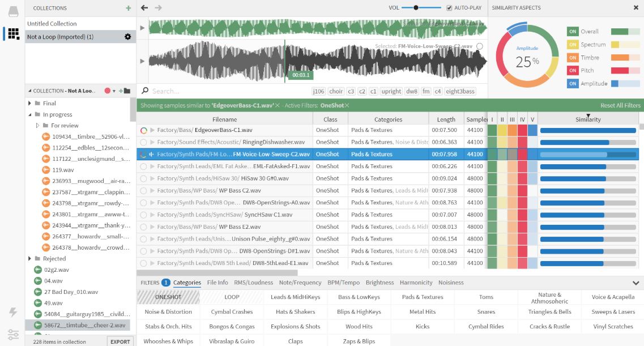Screen dimensions: 644x346
Task: Switch to RMS/Loudness filter tab
Action: tap(253, 283)
